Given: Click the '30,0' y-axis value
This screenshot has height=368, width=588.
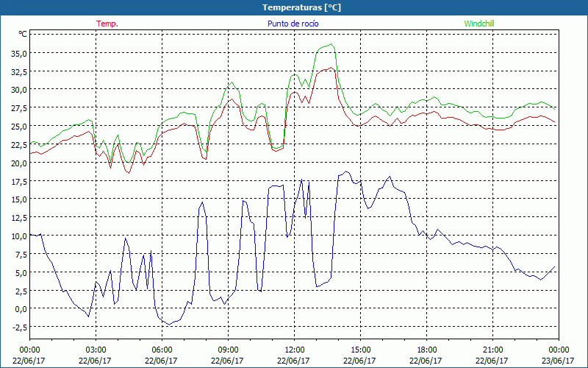Looking at the screenshot, I should [19, 90].
